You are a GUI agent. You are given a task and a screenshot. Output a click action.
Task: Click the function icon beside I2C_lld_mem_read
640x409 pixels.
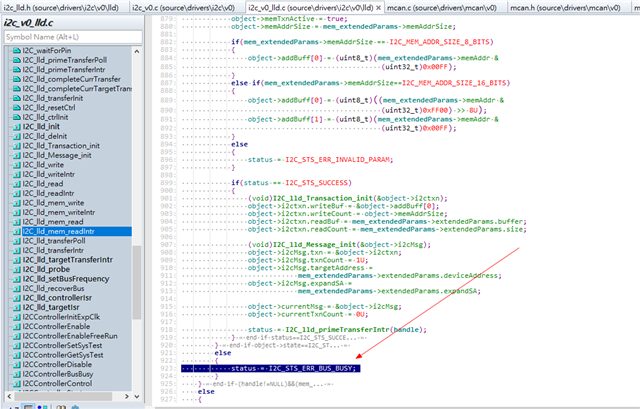coord(17,222)
